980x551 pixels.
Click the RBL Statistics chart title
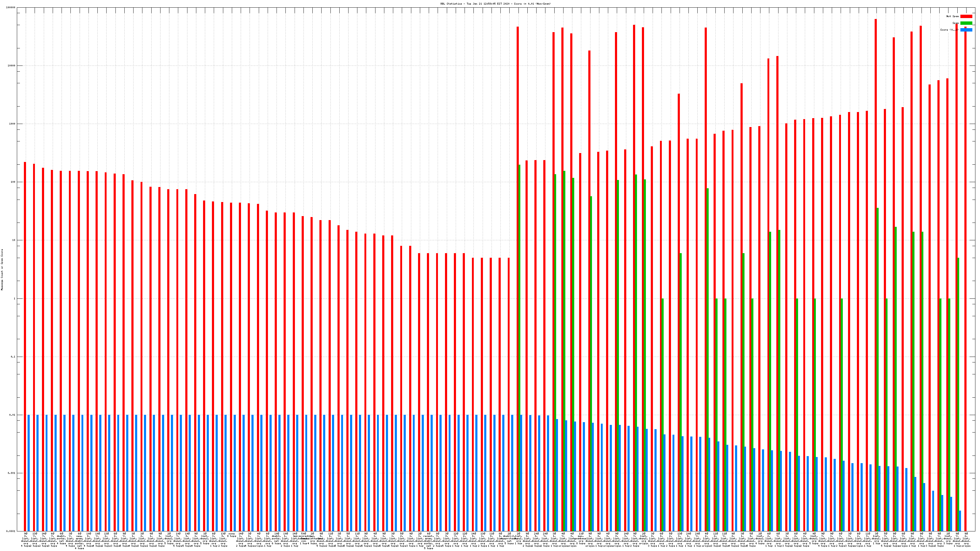(495, 4)
